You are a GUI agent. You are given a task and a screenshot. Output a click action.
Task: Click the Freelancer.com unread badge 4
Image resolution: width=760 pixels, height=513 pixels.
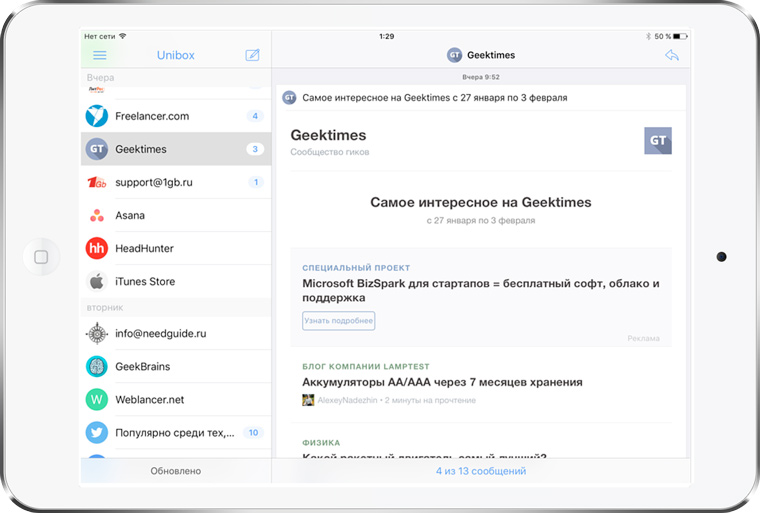tap(255, 116)
